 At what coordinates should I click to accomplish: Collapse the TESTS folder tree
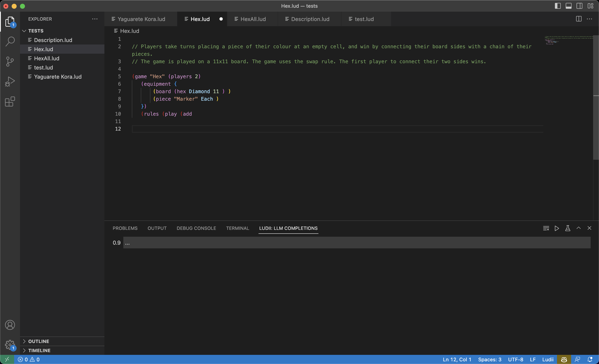click(x=36, y=31)
